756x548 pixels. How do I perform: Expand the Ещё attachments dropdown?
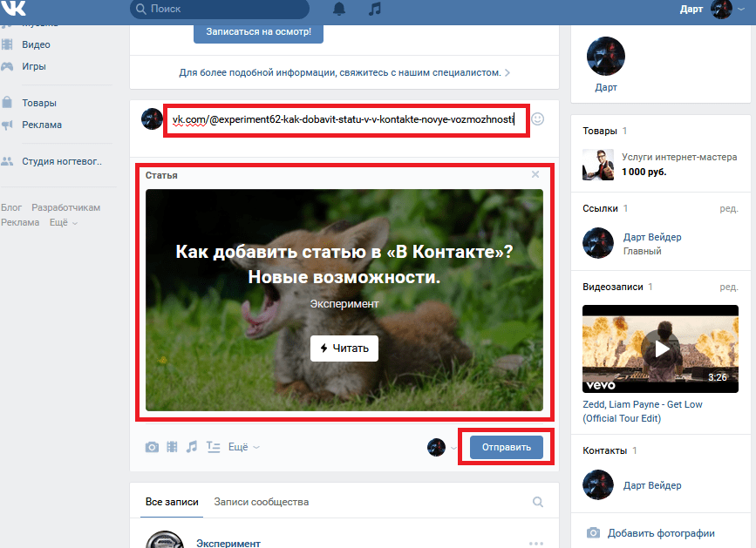point(243,447)
